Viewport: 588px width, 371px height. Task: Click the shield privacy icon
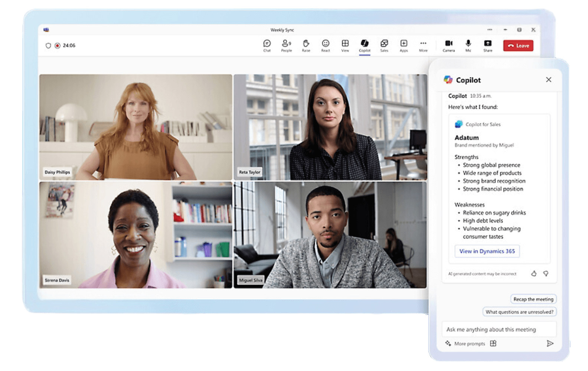click(x=48, y=46)
